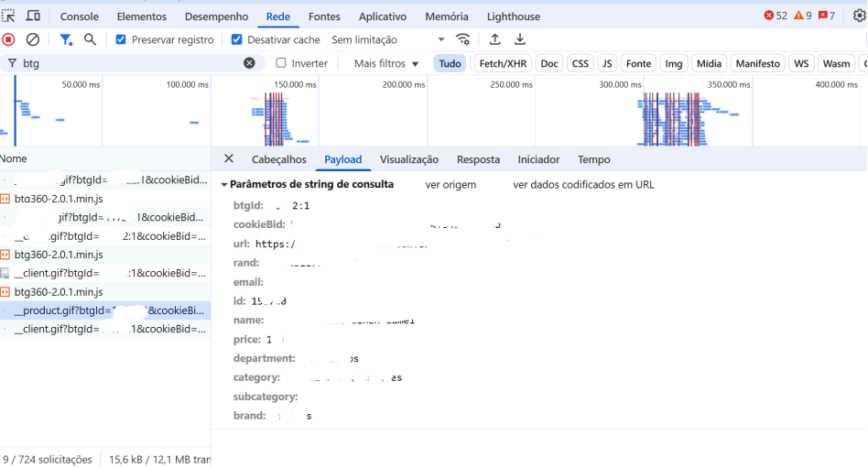This screenshot has width=868, height=468.
Task: Filter by Mídia requests
Action: [709, 63]
